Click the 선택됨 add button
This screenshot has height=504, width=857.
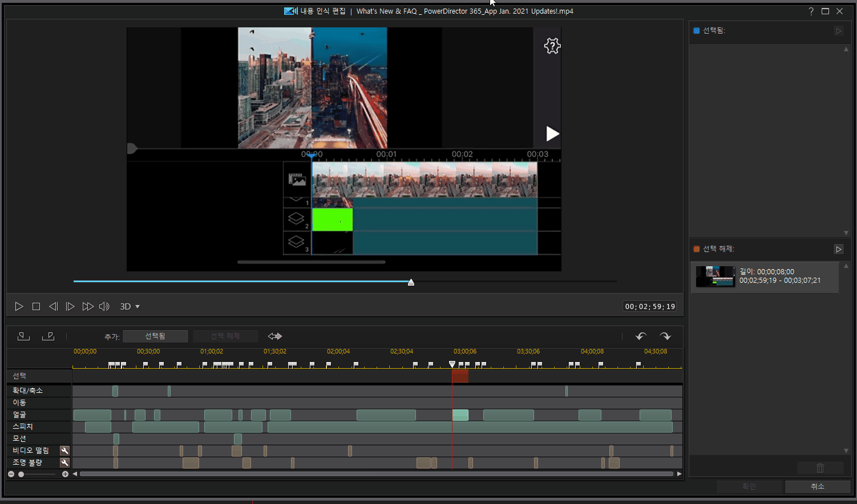[155, 336]
